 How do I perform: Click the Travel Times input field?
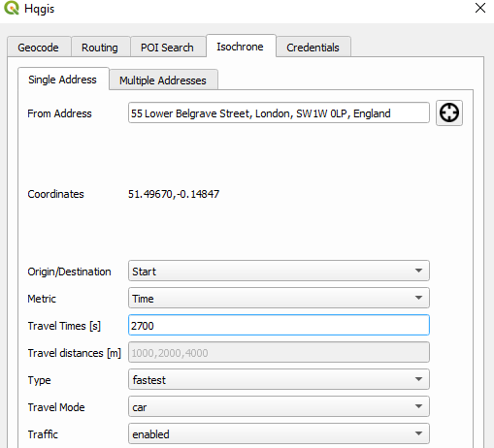[279, 325]
